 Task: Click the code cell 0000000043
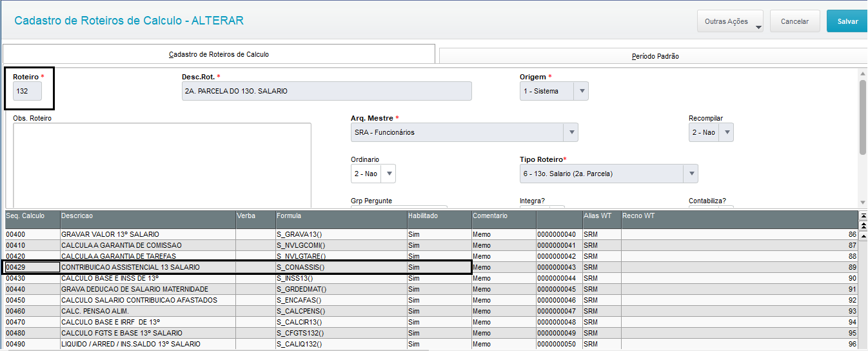pyautogui.click(x=558, y=267)
